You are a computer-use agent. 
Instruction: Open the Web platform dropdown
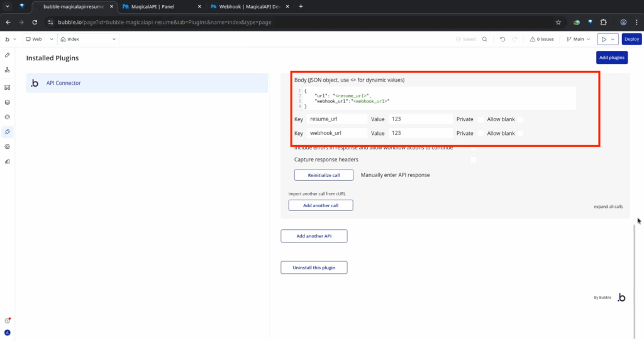[39, 39]
